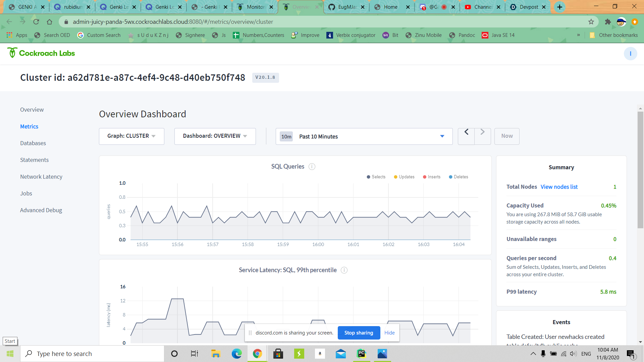Viewport: 644px width, 362px height.
Task: Open the Network Latency sidebar item
Action: tap(41, 177)
